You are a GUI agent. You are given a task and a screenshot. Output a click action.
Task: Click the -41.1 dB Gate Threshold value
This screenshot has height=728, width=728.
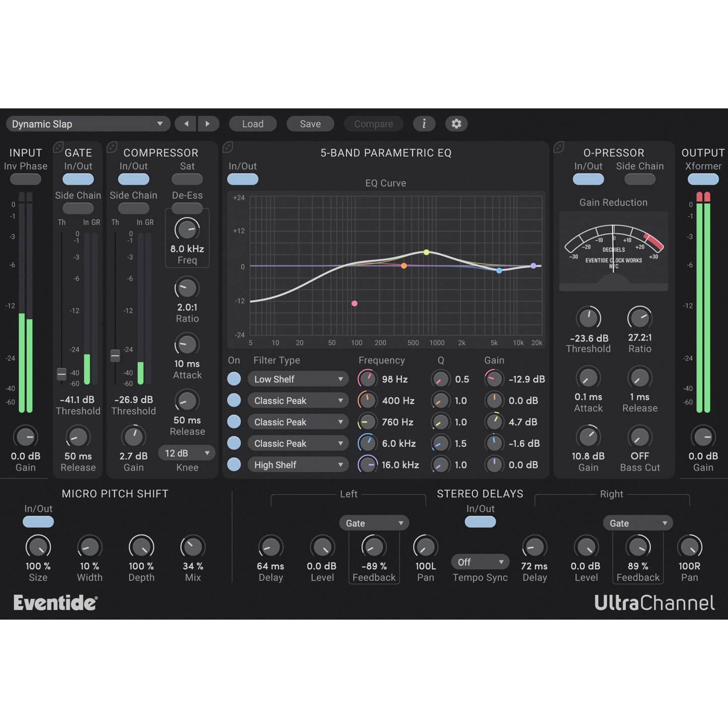[77, 400]
